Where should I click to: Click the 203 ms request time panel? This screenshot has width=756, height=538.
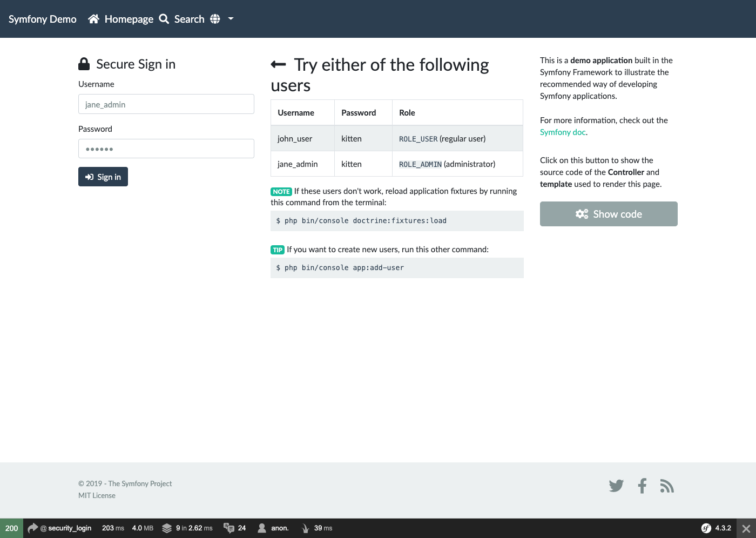(113, 528)
